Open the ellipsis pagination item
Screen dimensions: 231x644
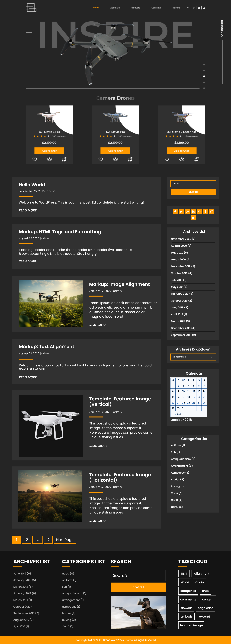point(38,539)
